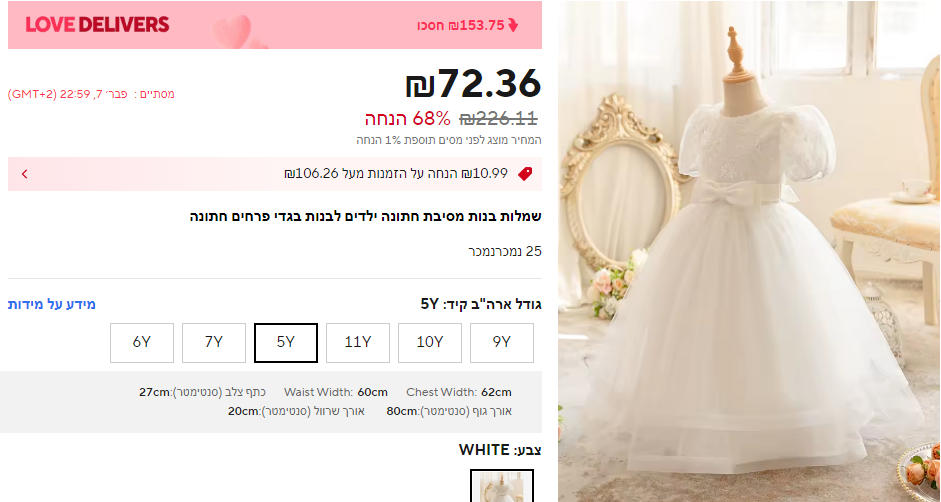
Task: Choose the 11Y size box
Action: 358,343
